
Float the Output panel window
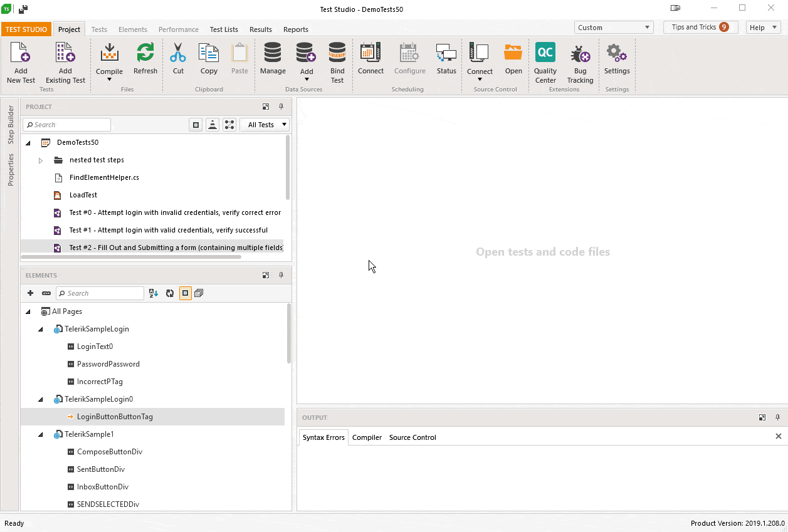click(762, 417)
